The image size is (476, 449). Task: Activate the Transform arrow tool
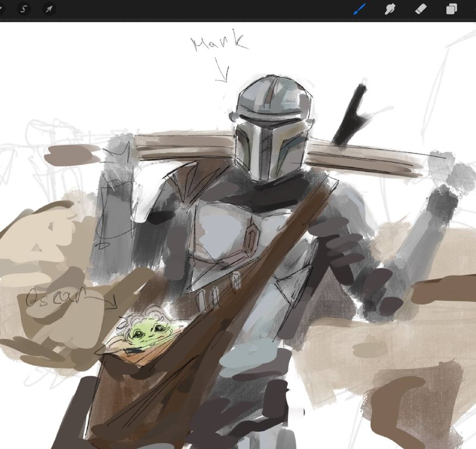pyautogui.click(x=49, y=9)
